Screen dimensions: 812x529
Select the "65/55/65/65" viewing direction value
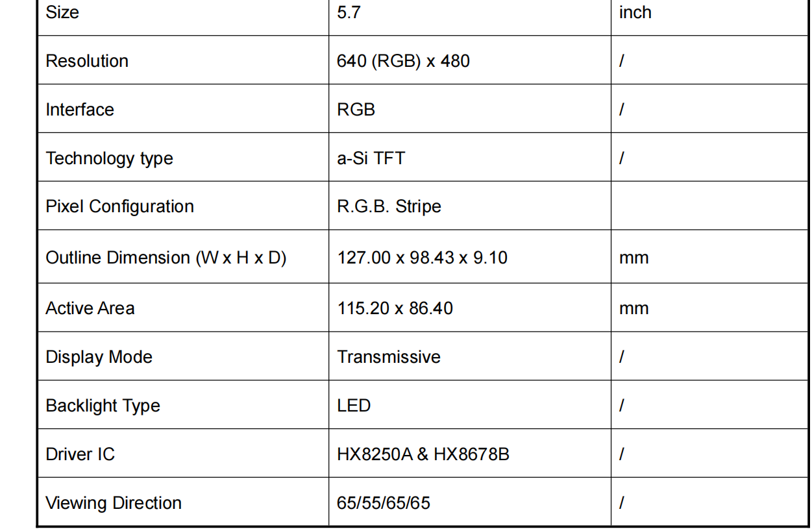[384, 503]
